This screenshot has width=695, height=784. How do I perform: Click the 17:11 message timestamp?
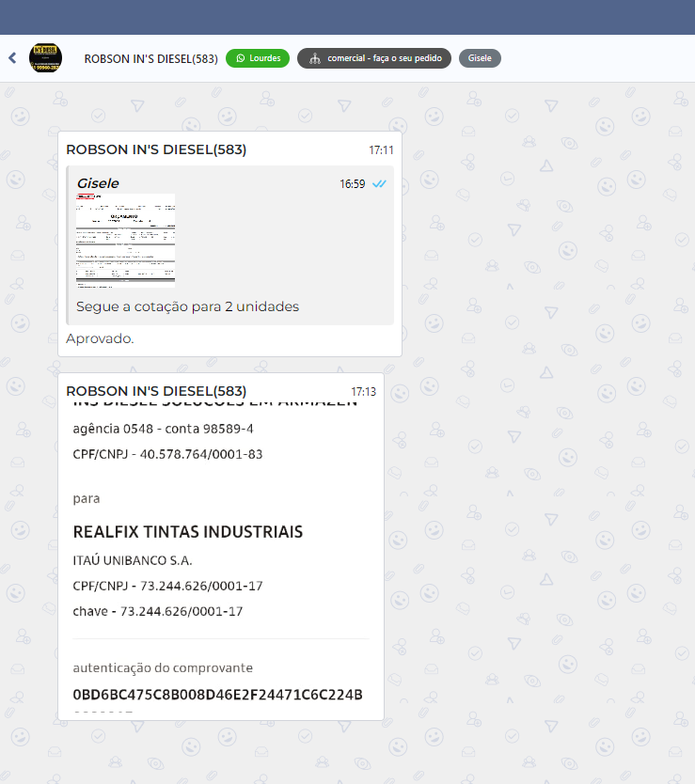coord(381,150)
